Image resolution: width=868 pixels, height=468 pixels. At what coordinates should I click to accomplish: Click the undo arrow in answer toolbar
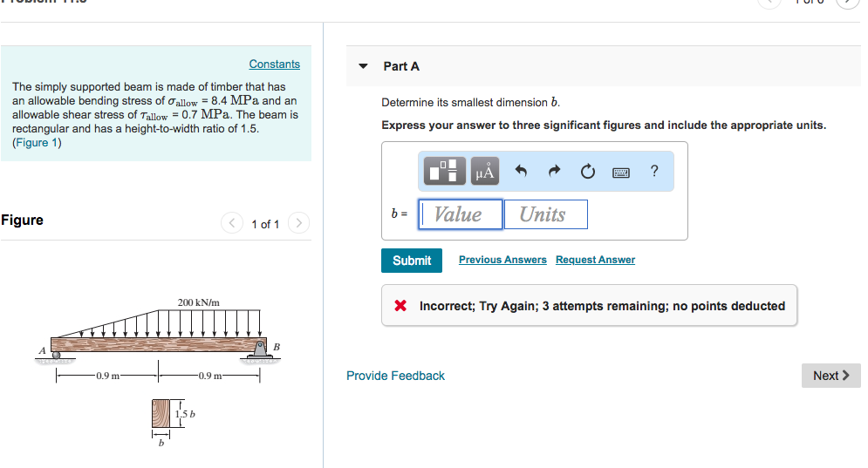pos(522,172)
